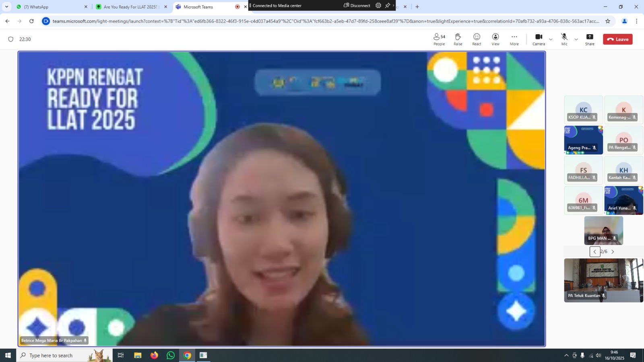Open Chrome three-dot menu

pos(636,21)
